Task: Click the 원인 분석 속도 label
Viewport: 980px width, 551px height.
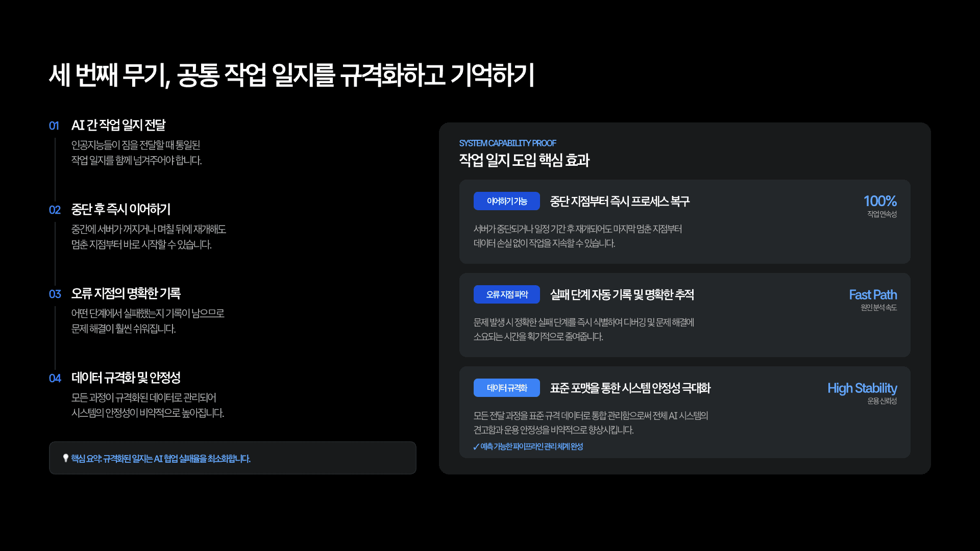Action: (879, 308)
